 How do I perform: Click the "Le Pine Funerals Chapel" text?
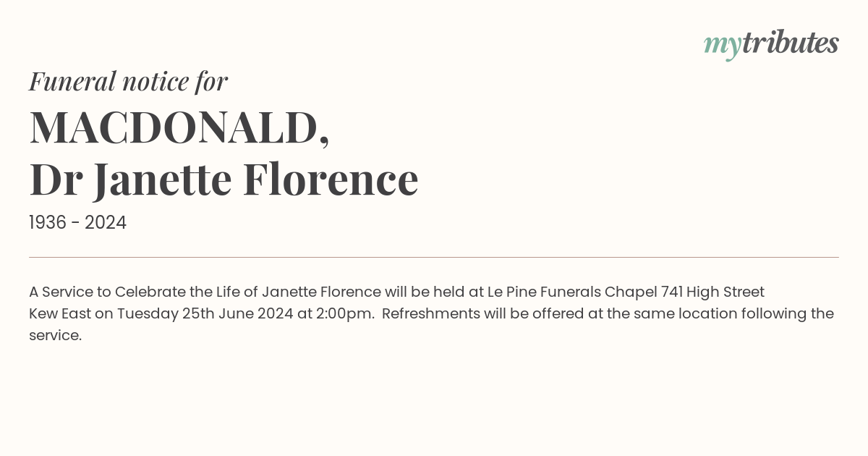[x=572, y=292]
